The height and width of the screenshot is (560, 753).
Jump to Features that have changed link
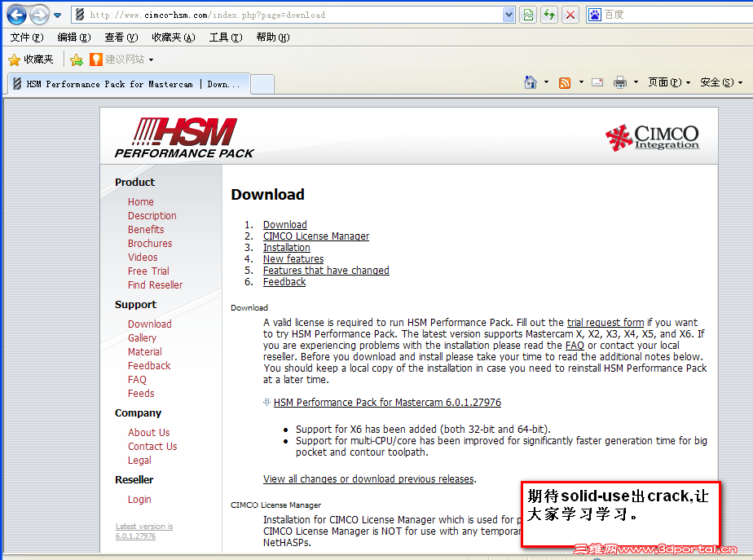coord(326,271)
